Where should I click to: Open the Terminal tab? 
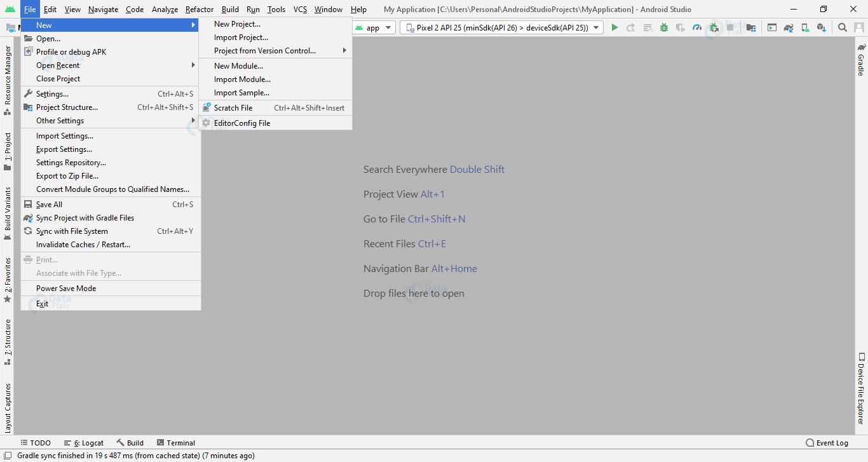pyautogui.click(x=176, y=443)
